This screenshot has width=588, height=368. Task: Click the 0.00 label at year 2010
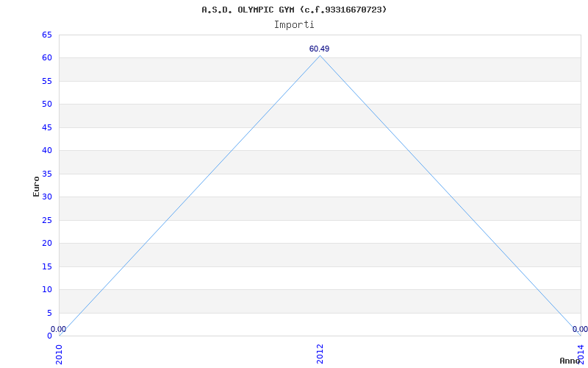click(59, 329)
